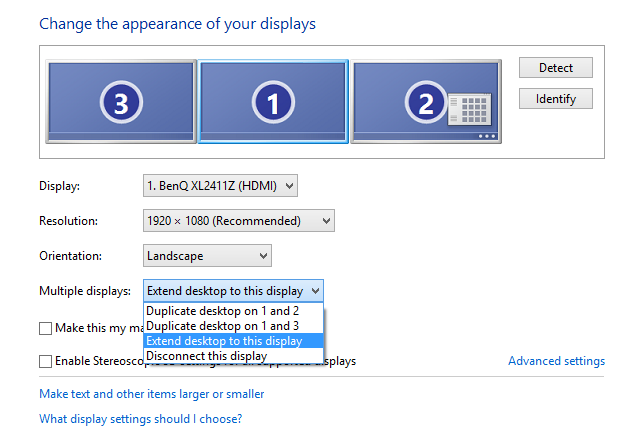The height and width of the screenshot is (447, 636).
Task: Click the circled number 3 badge
Action: [x=121, y=102]
